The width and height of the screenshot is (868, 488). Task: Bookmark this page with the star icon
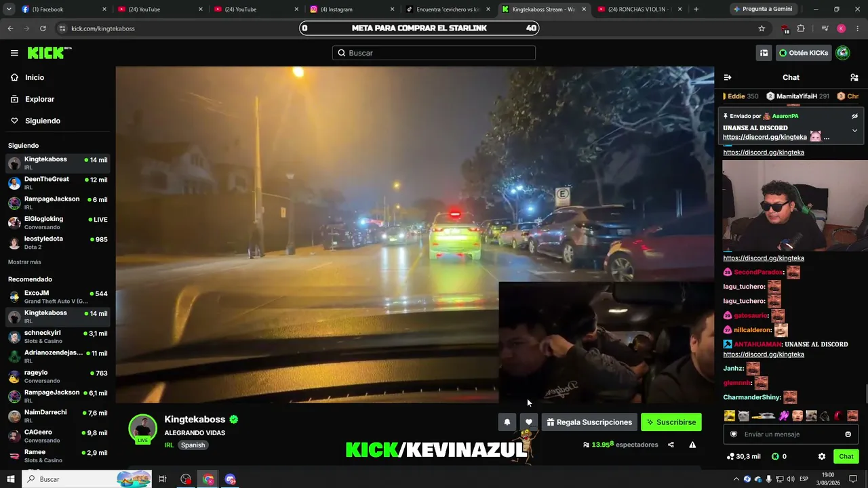[x=762, y=28]
